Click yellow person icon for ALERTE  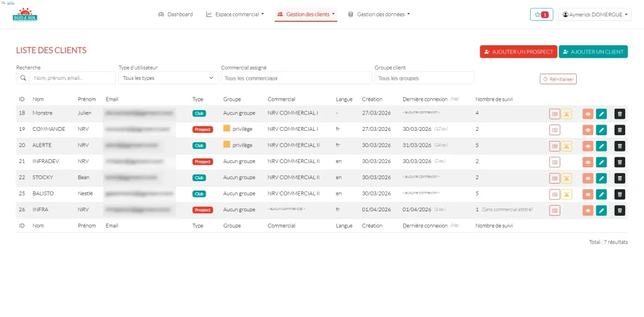(567, 146)
